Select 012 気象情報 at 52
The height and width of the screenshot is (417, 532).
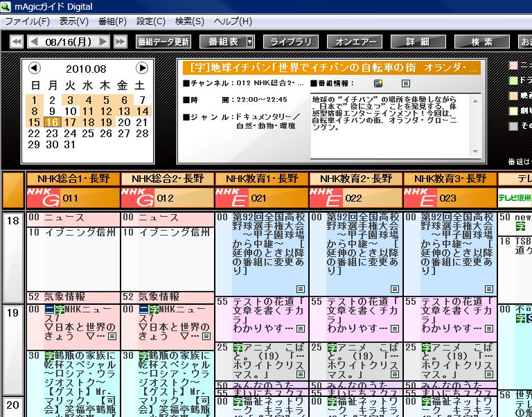(x=168, y=298)
